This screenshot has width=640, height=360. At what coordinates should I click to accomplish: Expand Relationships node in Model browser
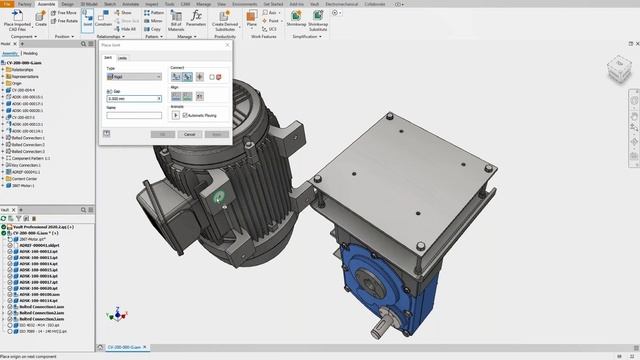[3, 70]
